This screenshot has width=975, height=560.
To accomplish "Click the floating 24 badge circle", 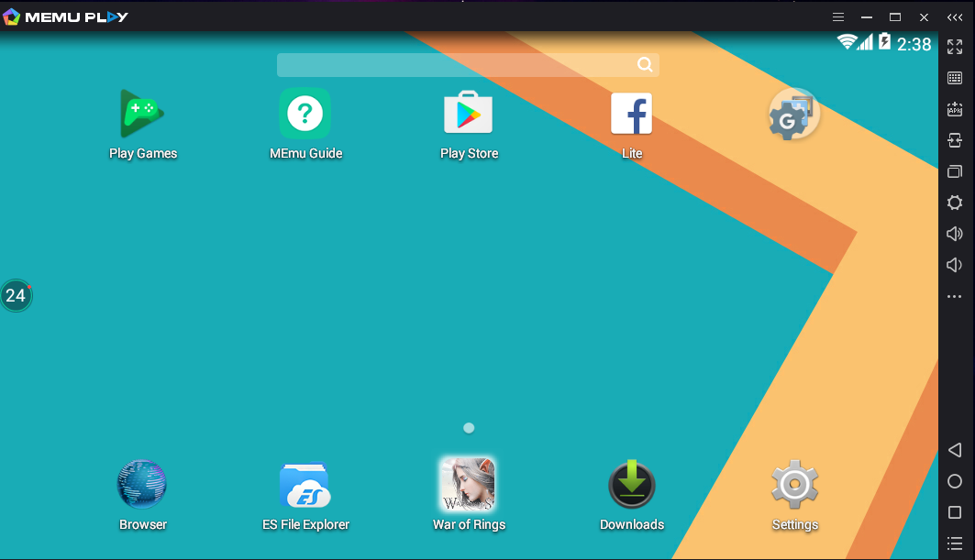I will [16, 295].
